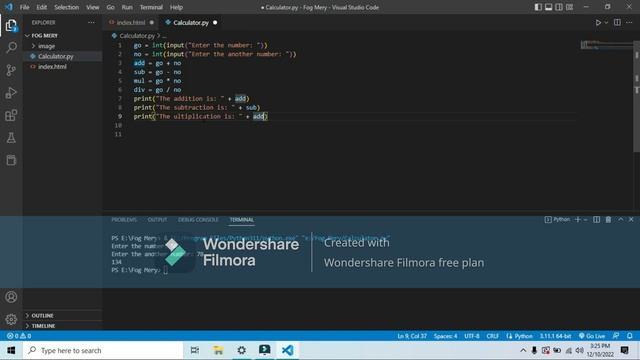640x360 pixels.
Task: Change CRLF end of line setting
Action: tap(493, 336)
